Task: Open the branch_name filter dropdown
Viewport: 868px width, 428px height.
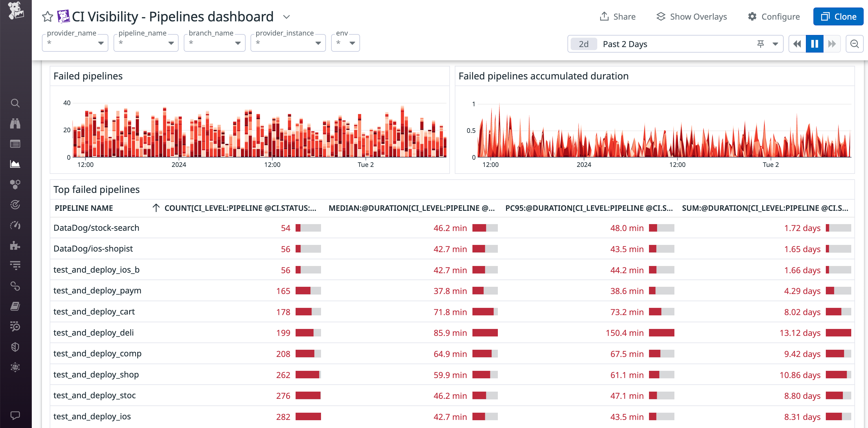Action: 238,43
